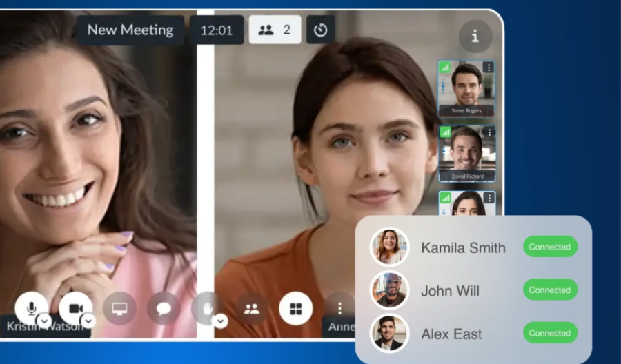
Task: Click Connected badge for Kamila Smith
Action: point(550,247)
